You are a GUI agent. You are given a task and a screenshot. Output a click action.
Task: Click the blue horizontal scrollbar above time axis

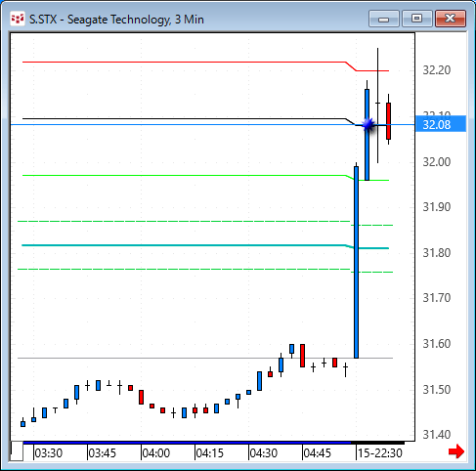click(x=187, y=443)
